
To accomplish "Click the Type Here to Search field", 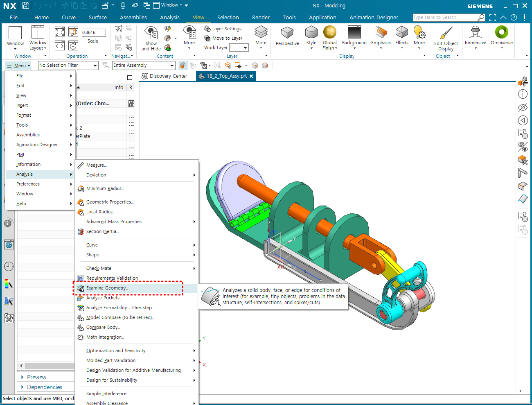I will 445,17.
